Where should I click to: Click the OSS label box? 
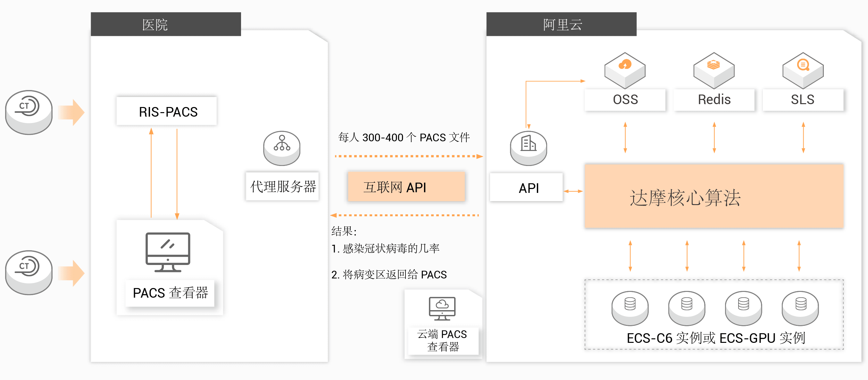coord(625,100)
